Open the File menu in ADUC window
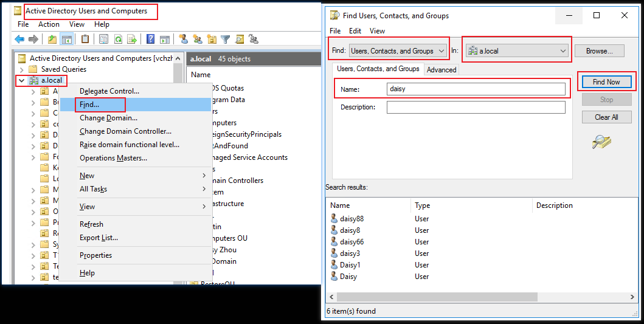The image size is (644, 324). (23, 24)
